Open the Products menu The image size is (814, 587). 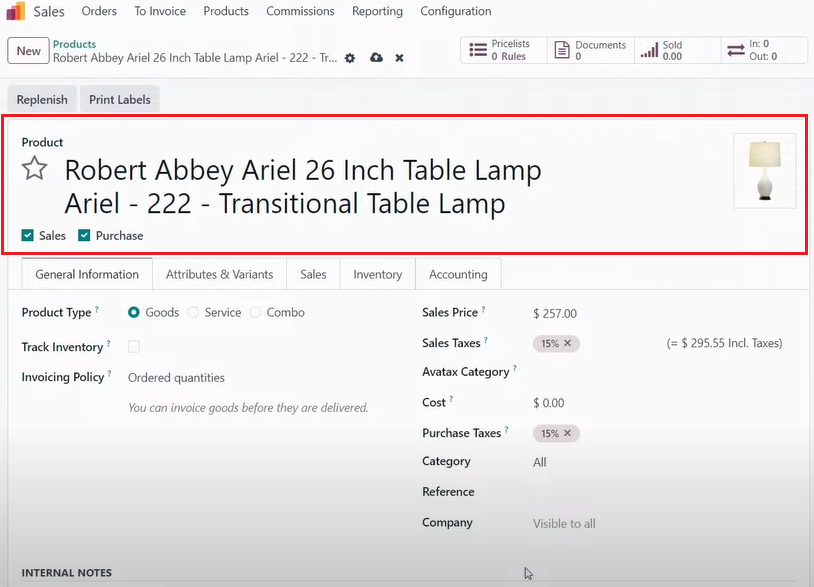(226, 11)
